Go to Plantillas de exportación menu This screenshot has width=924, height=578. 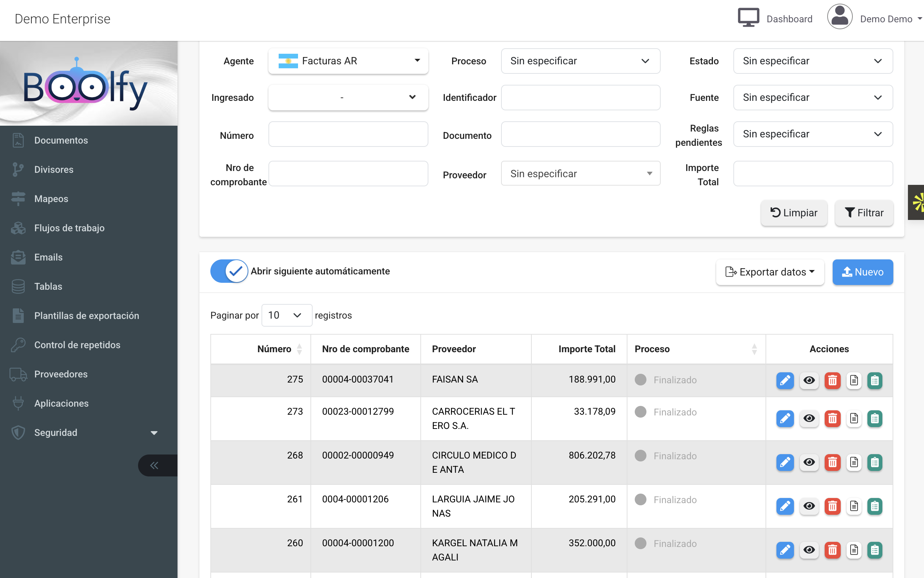tap(86, 315)
